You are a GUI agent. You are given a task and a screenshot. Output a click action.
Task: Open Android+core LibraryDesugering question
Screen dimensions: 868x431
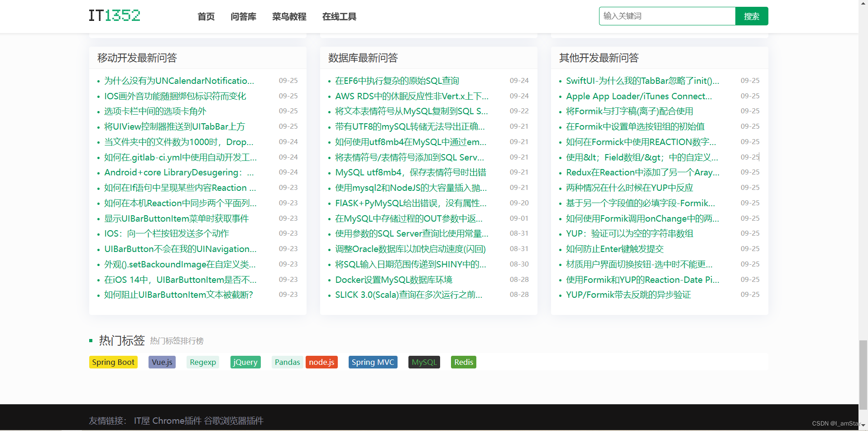(179, 172)
